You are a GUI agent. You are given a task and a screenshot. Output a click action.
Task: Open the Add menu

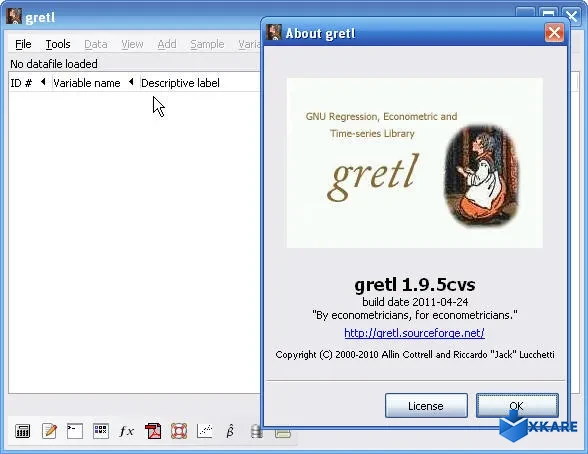(x=167, y=44)
